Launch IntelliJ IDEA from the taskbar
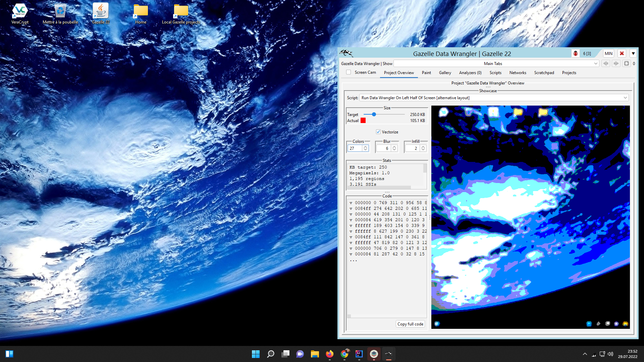This screenshot has height=362, width=644. point(359,354)
